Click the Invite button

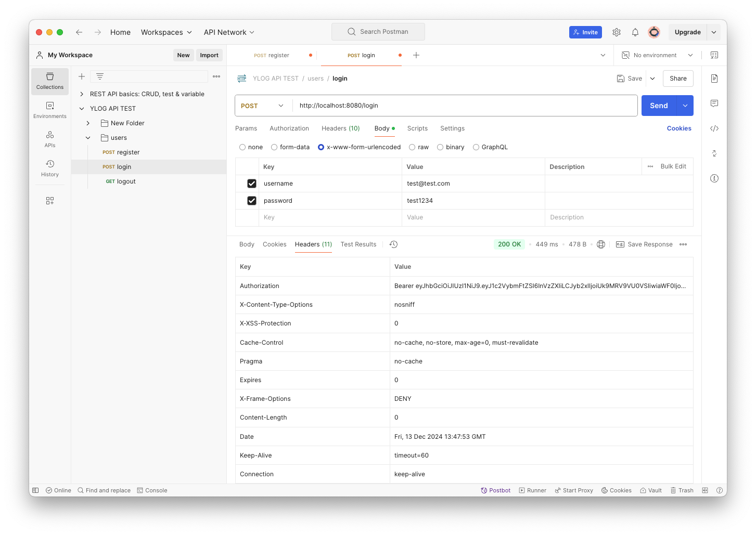coord(585,32)
